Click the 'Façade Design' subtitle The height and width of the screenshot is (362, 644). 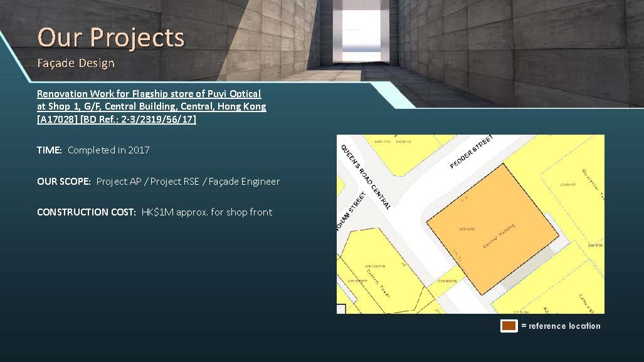(76, 63)
